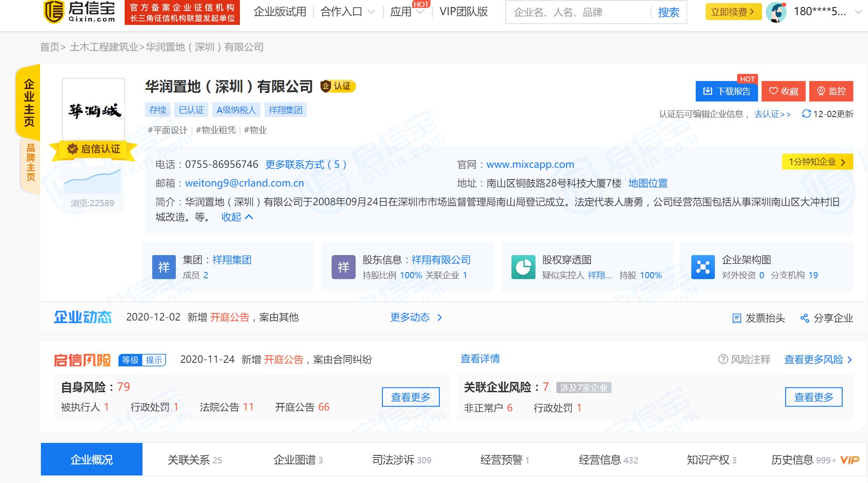The height and width of the screenshot is (483, 868).
Task: Open the 企业架构图 structure icon
Action: coord(703,267)
